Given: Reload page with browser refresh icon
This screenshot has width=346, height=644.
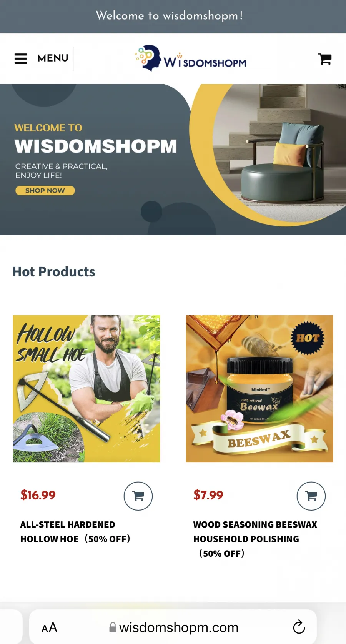Looking at the screenshot, I should tap(299, 627).
